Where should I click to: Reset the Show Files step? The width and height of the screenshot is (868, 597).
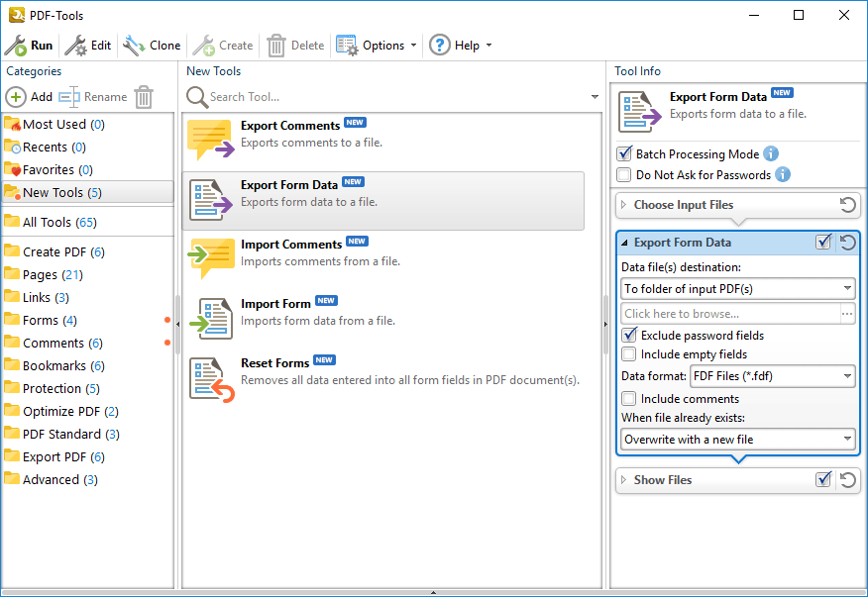point(847,480)
